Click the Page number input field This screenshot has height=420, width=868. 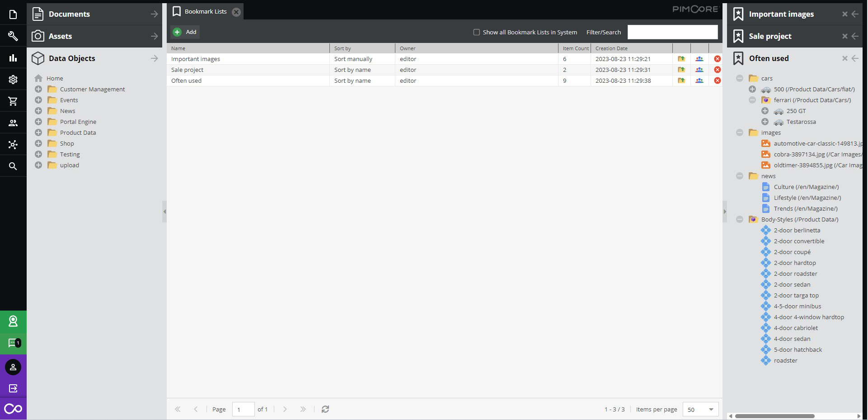tap(244, 410)
